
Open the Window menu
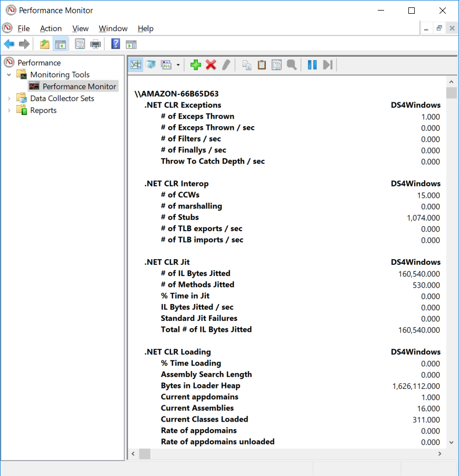coord(113,28)
